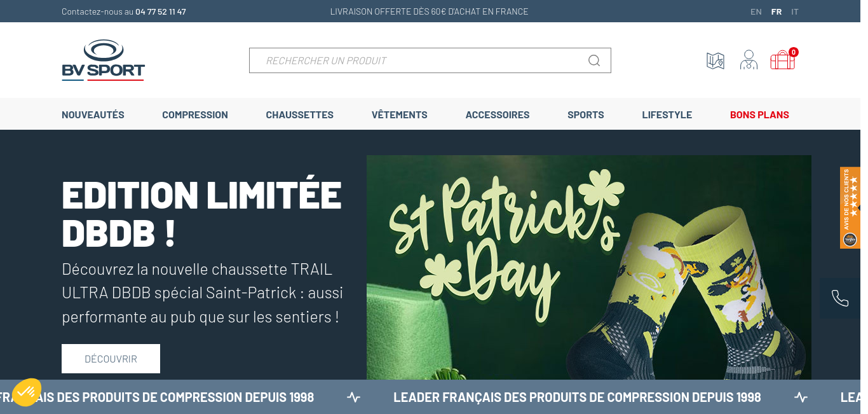Image resolution: width=868 pixels, height=414 pixels.
Task: Click the St Patrick's Day socks banner image
Action: [x=589, y=267]
